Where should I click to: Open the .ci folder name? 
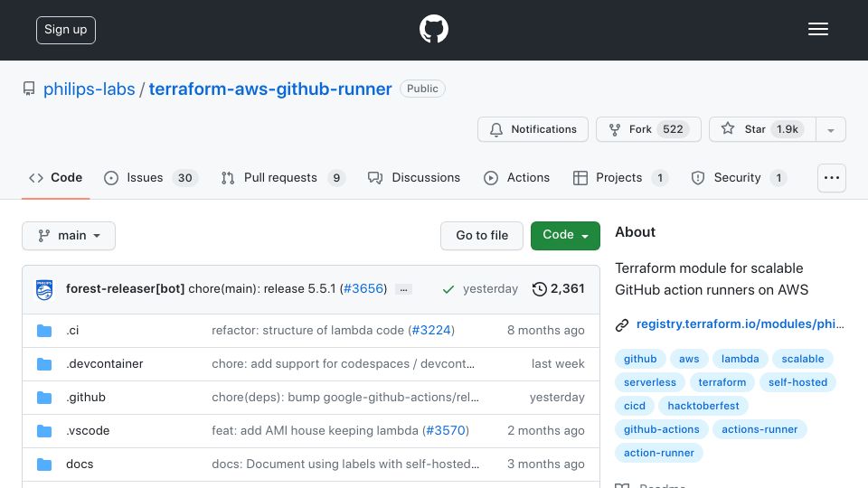(x=72, y=331)
